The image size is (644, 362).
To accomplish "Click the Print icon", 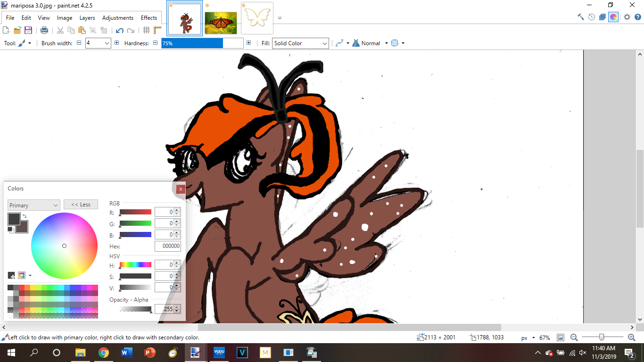I will pyautogui.click(x=44, y=30).
